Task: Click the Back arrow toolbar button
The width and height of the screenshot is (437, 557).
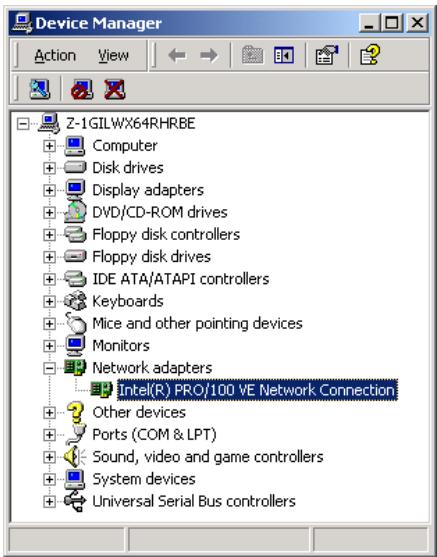Action: (x=177, y=56)
